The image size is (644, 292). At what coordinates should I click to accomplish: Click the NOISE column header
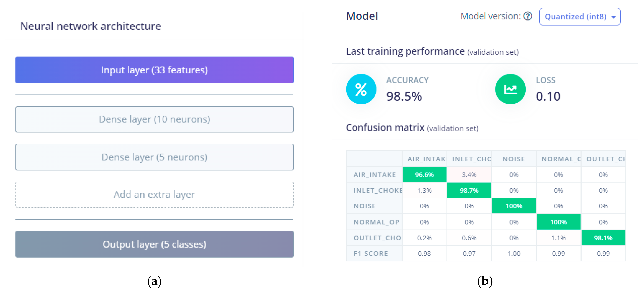tap(514, 159)
